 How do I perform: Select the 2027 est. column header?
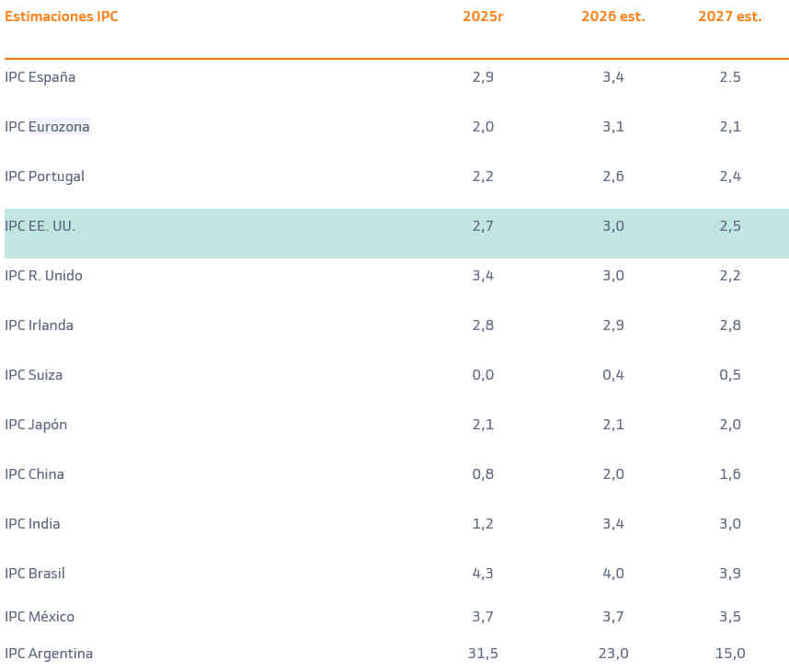(729, 17)
